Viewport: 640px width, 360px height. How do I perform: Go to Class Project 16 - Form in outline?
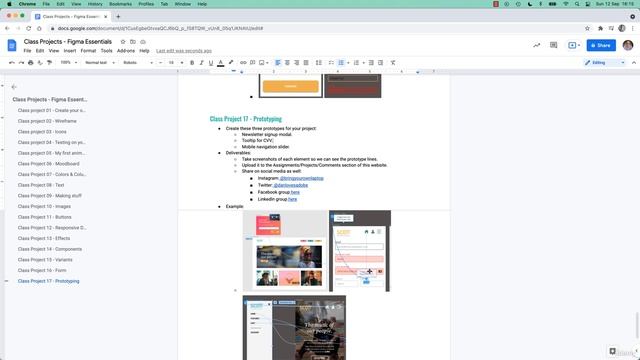coord(42,270)
